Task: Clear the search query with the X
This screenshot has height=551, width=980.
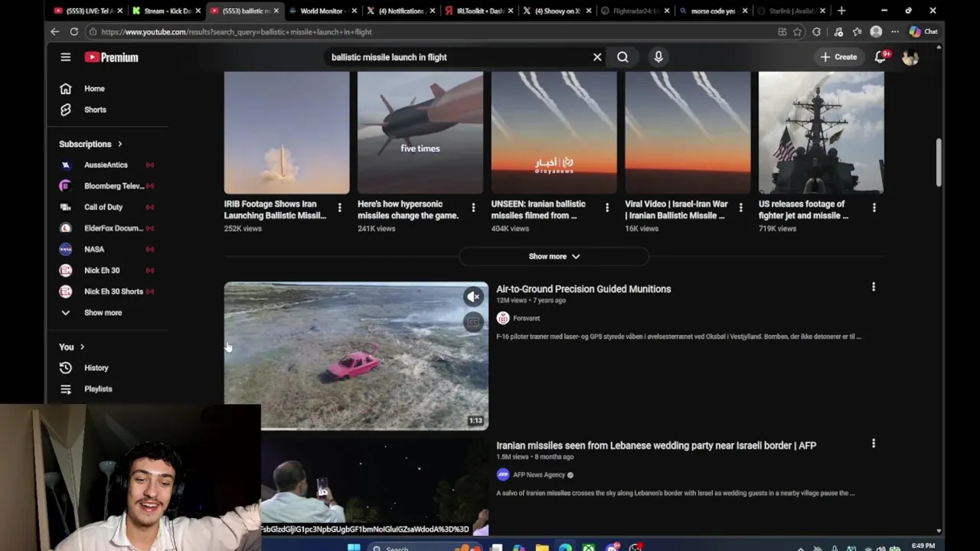Action: 597,57
